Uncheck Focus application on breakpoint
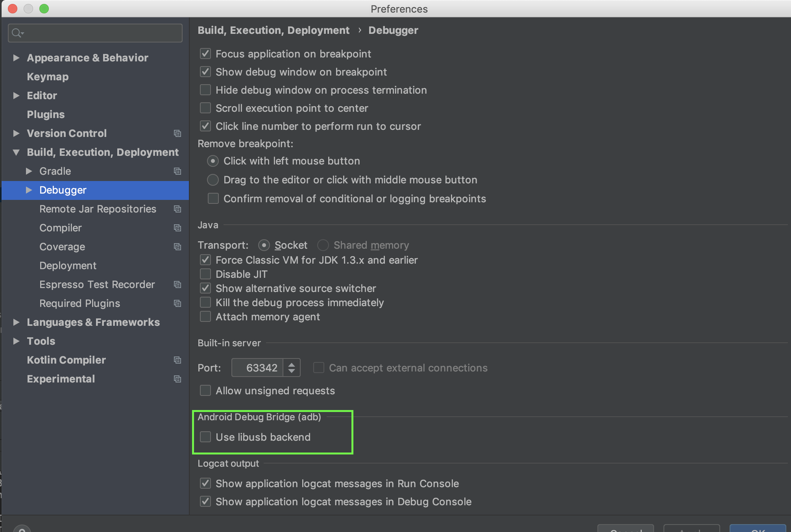Screen dimensions: 791x532 point(205,54)
